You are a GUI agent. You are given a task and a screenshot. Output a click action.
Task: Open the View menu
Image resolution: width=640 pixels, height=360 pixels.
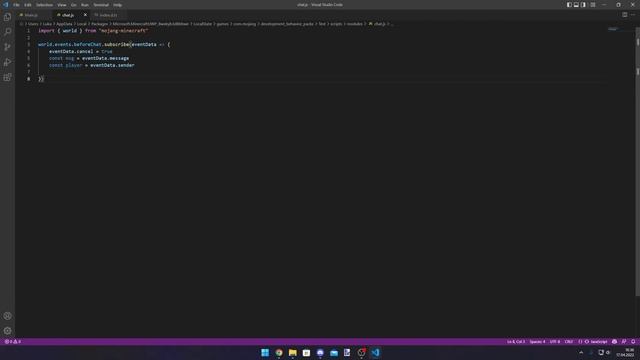tap(62, 5)
